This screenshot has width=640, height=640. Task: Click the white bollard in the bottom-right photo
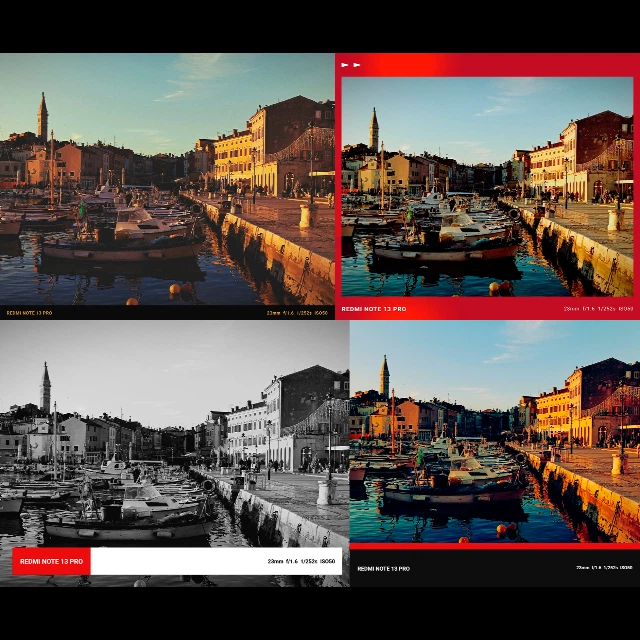click(x=618, y=464)
